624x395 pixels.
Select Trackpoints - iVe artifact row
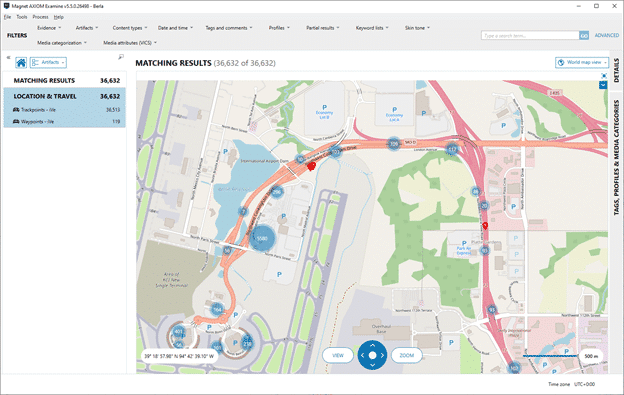[65, 110]
